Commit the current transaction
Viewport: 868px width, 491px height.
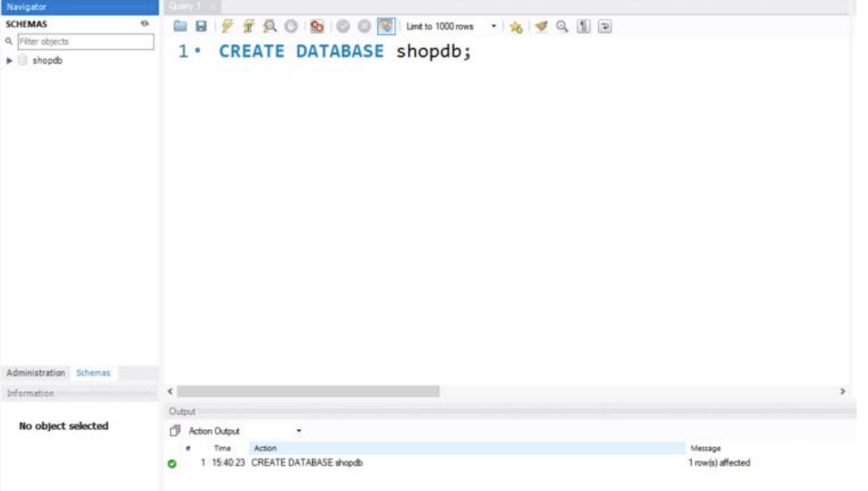[343, 26]
